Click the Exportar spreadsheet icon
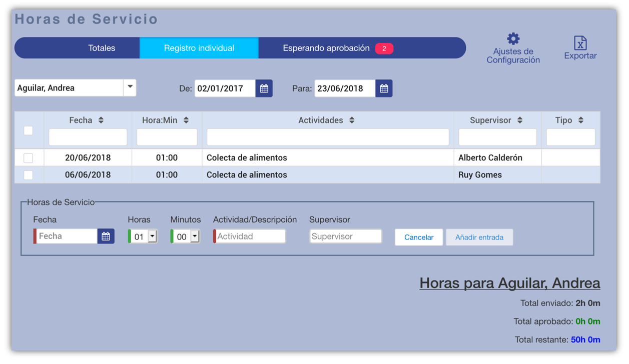 tap(580, 43)
